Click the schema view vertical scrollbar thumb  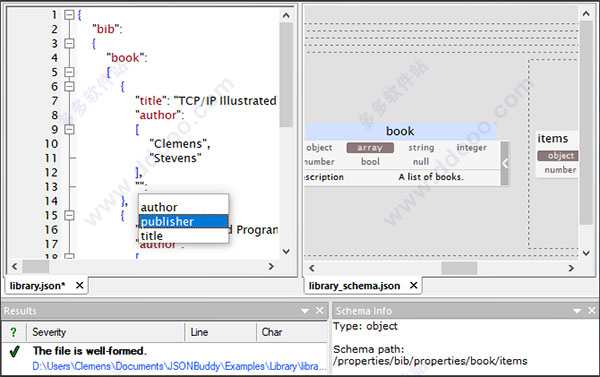coord(586,122)
